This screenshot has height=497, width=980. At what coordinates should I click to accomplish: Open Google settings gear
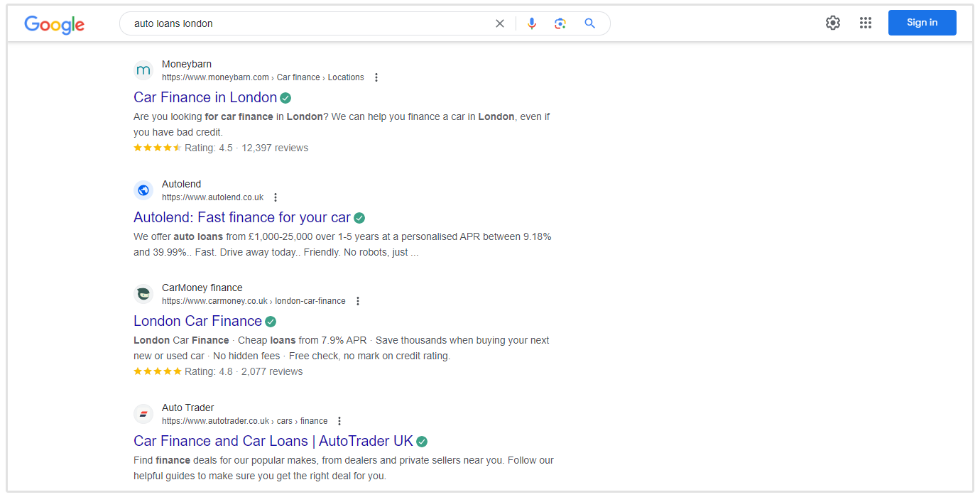[833, 23]
